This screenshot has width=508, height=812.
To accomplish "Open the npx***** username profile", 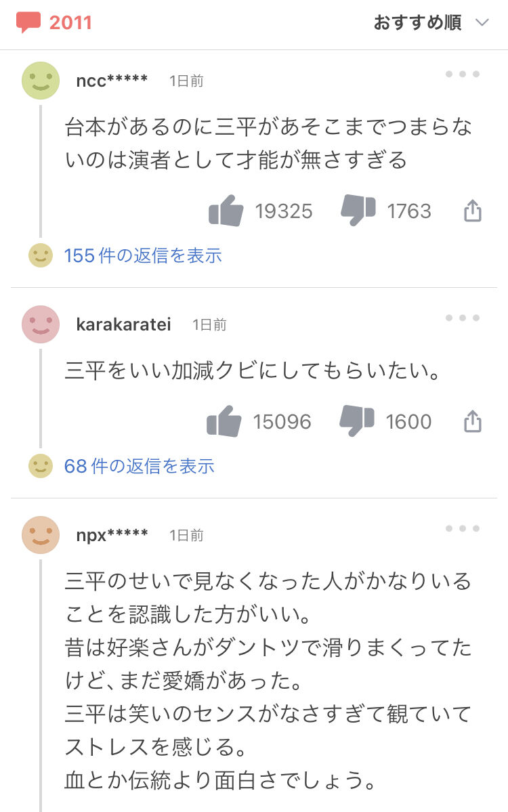I will point(112,535).
